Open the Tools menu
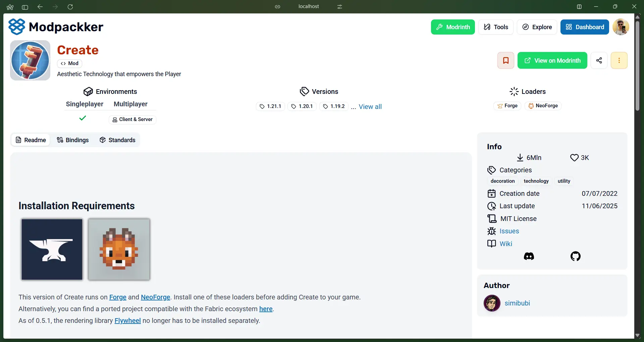Viewport: 644px width, 342px height. [496, 27]
